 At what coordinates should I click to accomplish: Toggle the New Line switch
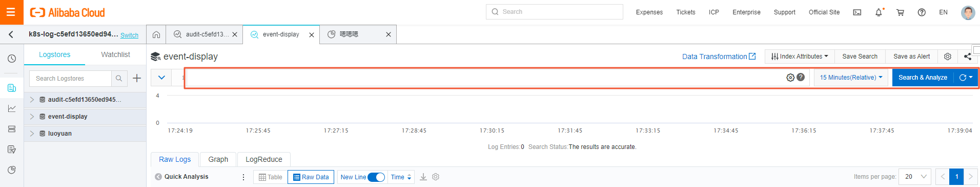[376, 177]
